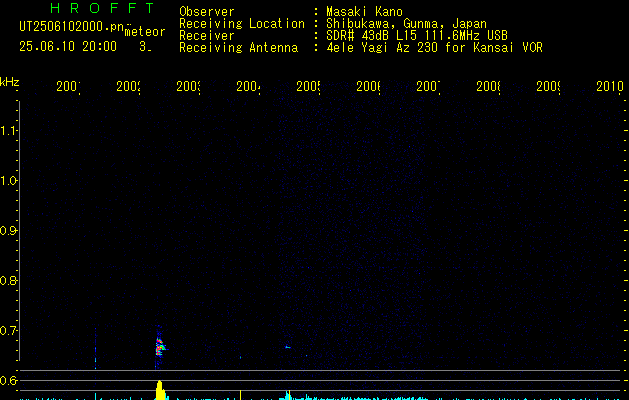Click the 0.7 frequency axis label
The height and width of the screenshot is (400, 629).
click(8, 330)
